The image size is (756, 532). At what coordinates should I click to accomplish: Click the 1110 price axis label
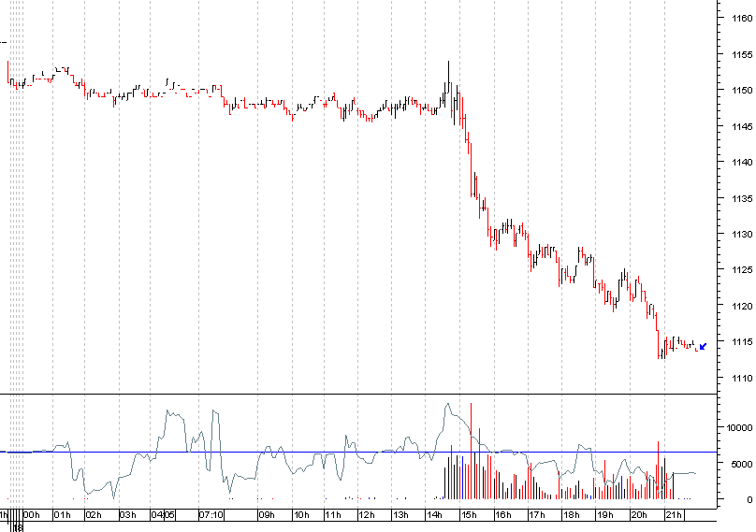[x=742, y=379]
